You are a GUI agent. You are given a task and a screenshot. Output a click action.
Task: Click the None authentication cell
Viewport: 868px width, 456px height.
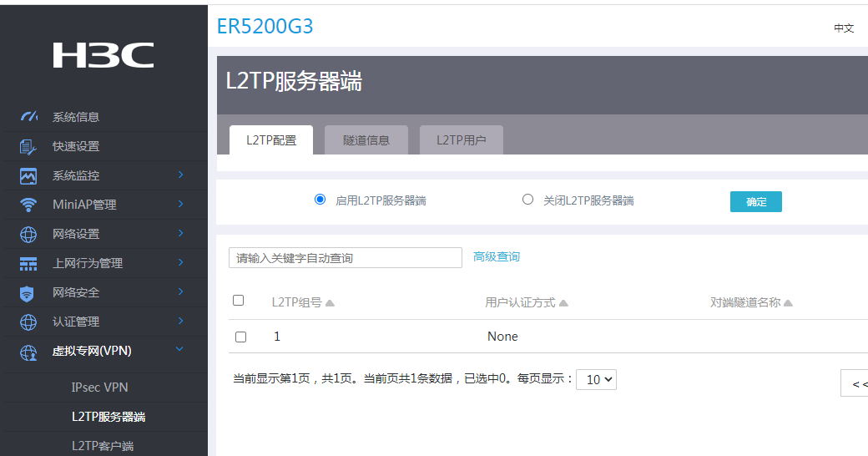[x=502, y=337]
